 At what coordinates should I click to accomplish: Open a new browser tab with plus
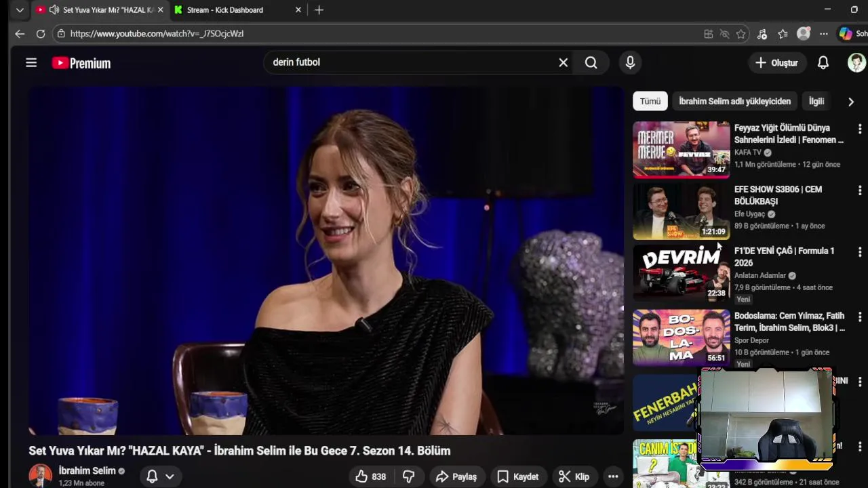tap(319, 10)
